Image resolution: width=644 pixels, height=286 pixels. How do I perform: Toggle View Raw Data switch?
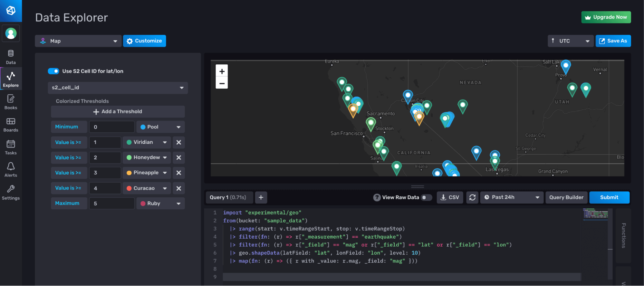[426, 197]
